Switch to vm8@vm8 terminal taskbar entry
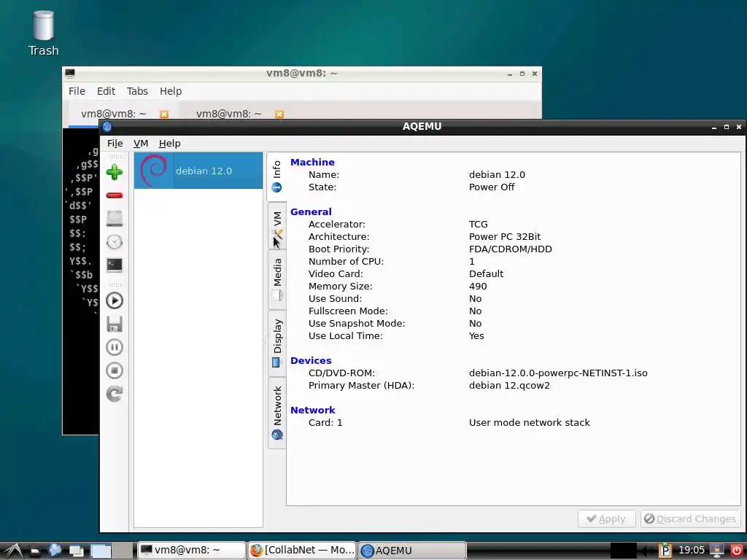The height and width of the screenshot is (560, 747). (192, 551)
